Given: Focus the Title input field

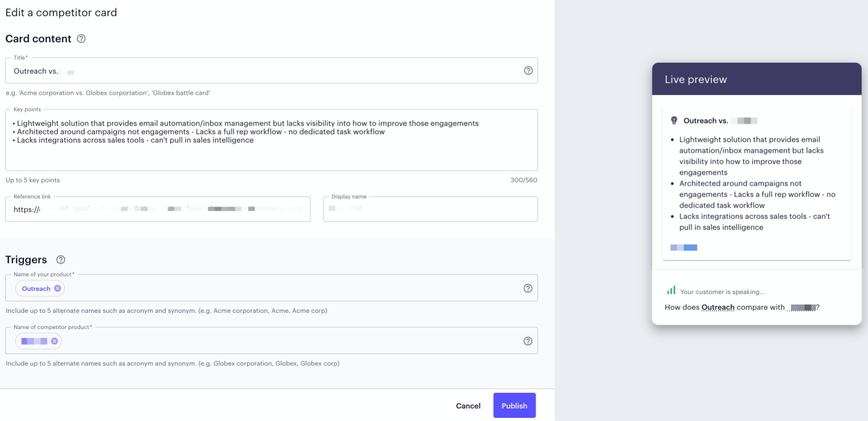Looking at the screenshot, I should pos(271,71).
